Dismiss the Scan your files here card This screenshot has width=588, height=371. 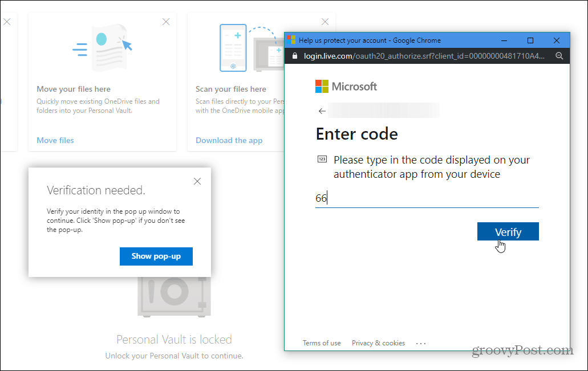click(325, 22)
